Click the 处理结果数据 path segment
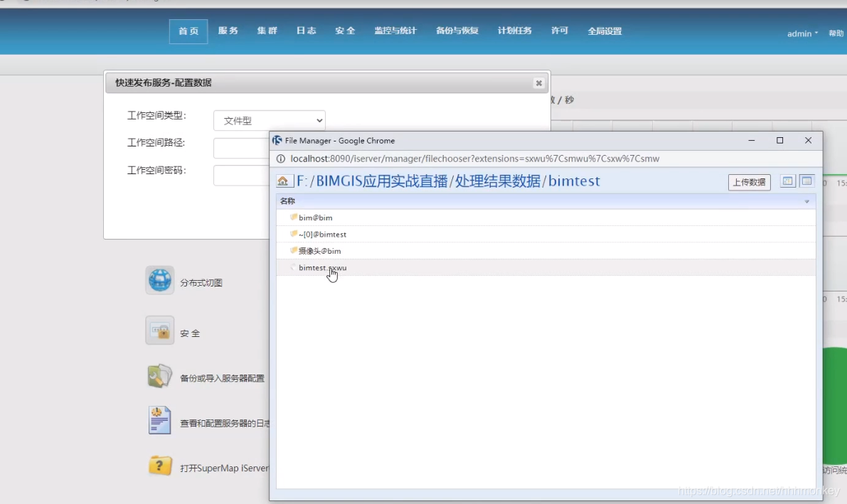This screenshot has height=504, width=847. [x=498, y=181]
